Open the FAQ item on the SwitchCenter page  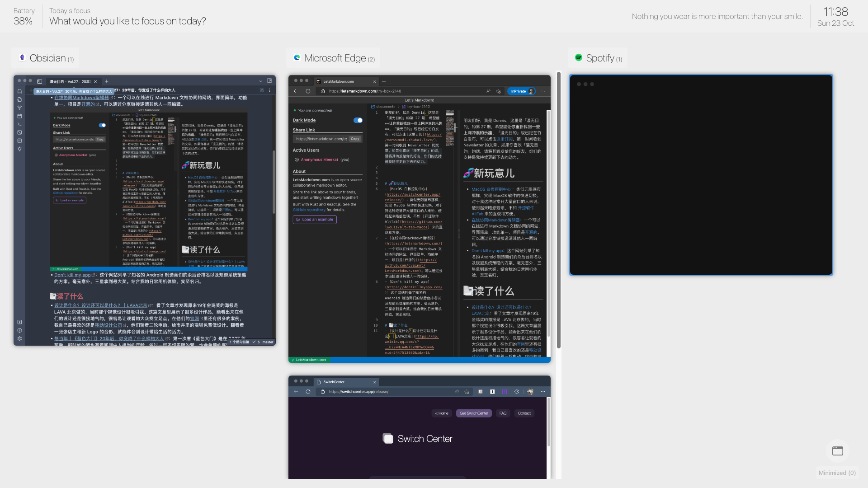pos(503,413)
